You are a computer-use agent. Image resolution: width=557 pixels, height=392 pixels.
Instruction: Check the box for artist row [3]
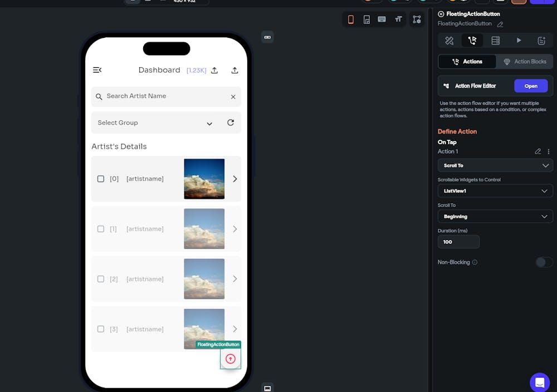101,329
